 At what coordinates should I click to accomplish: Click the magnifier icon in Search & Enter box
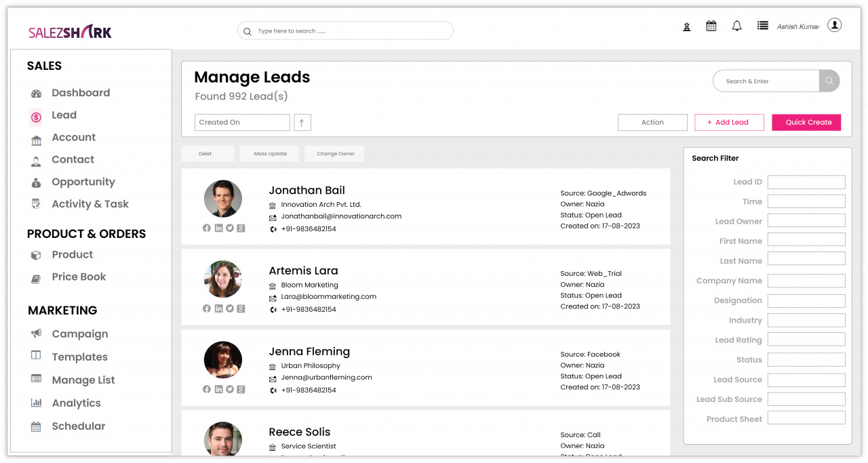829,81
